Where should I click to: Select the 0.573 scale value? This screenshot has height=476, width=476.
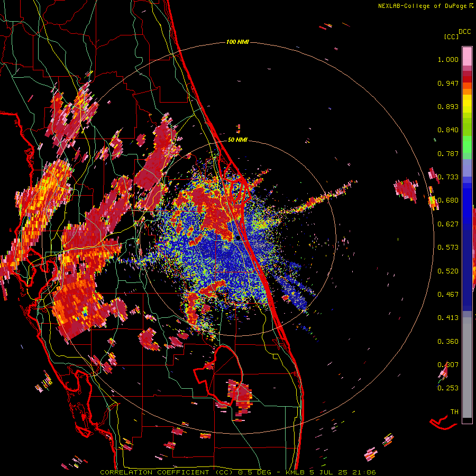point(448,248)
